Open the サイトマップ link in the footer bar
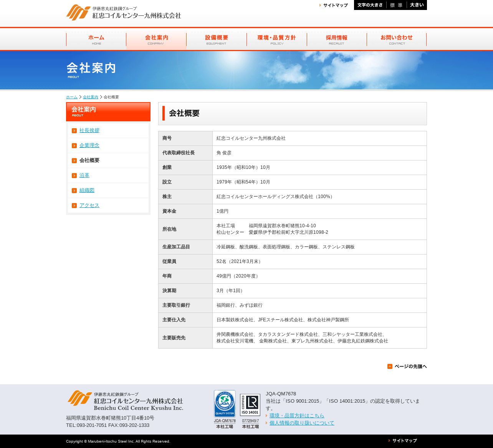This screenshot has width=493, height=448. [403, 441]
